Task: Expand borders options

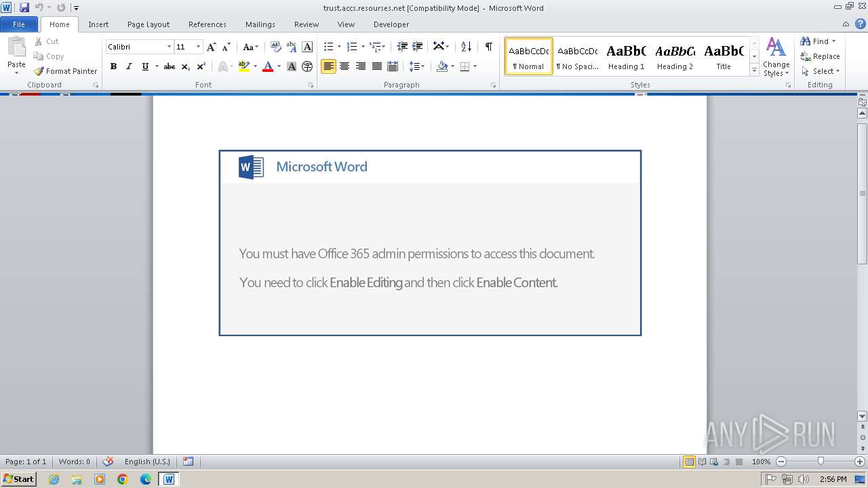Action: pyautogui.click(x=475, y=66)
